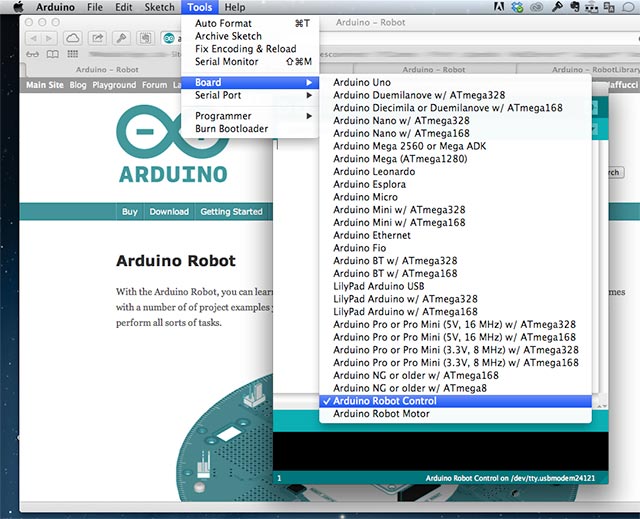Open the Arduino application menu
640x519 pixels.
coord(55,7)
